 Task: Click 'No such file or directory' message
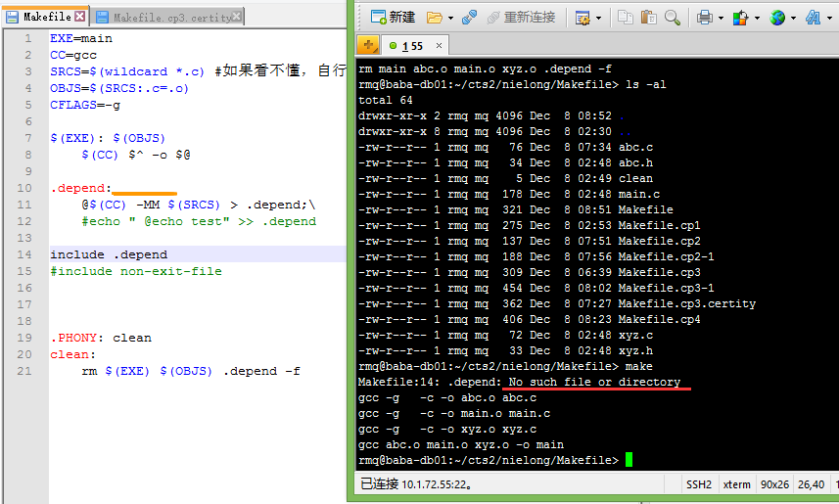594,382
